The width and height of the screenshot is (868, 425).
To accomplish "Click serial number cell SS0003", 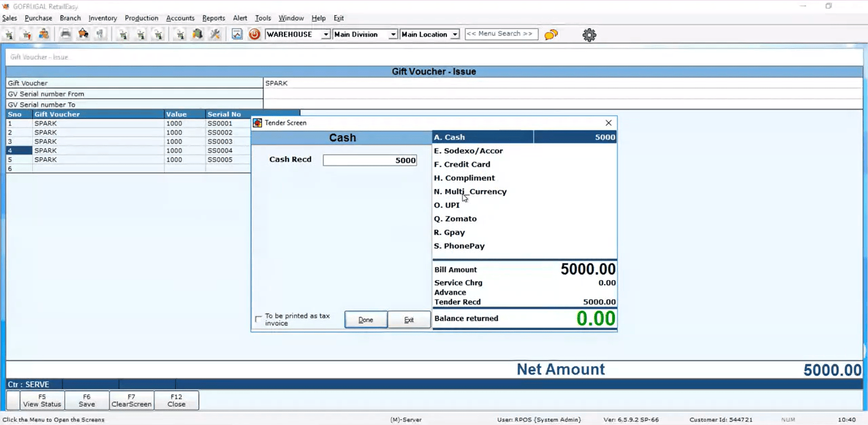I will 220,141.
